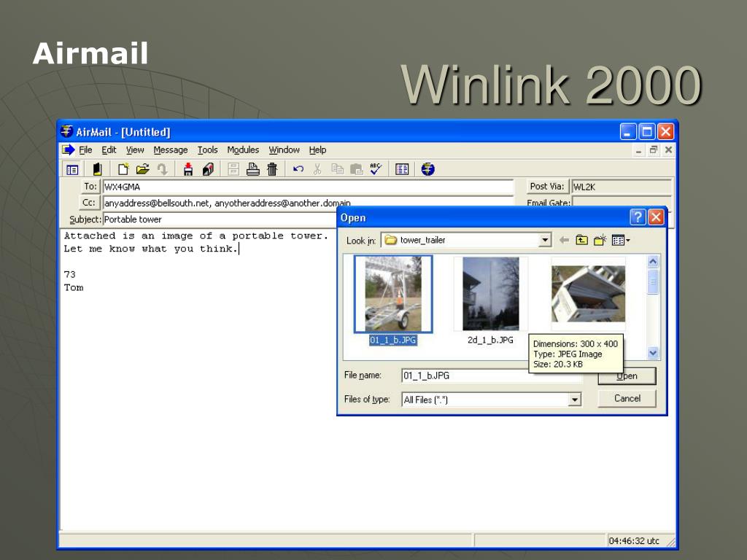Open the message index view from toolbar
This screenshot has width=747, height=560.
pos(72,169)
